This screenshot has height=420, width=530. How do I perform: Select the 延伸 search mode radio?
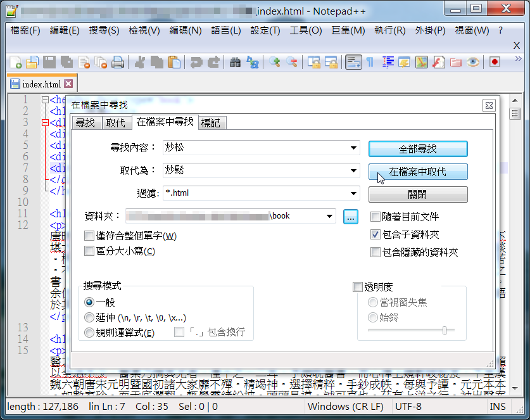(x=89, y=317)
